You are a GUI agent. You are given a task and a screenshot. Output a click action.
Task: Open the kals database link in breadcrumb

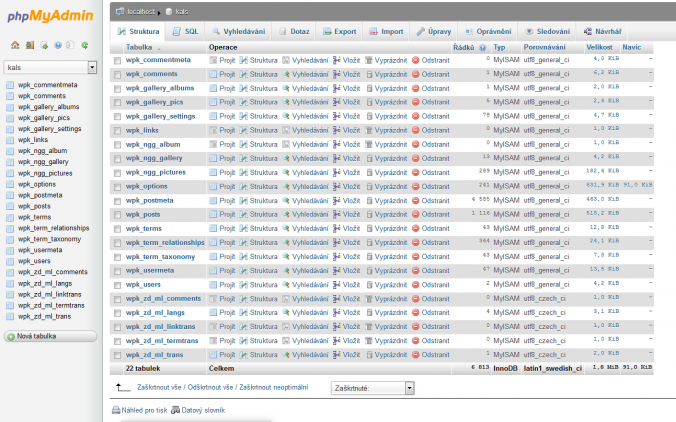point(182,12)
